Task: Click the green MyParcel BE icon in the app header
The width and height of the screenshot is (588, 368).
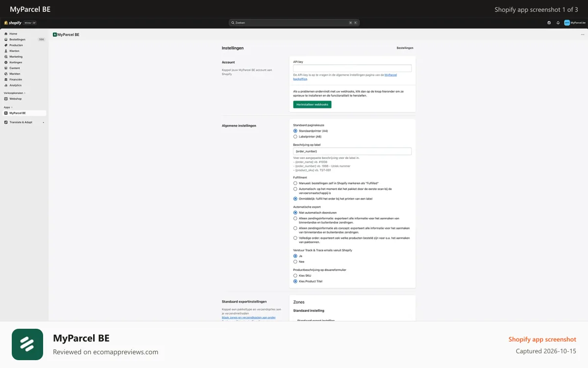Action: 55,35
